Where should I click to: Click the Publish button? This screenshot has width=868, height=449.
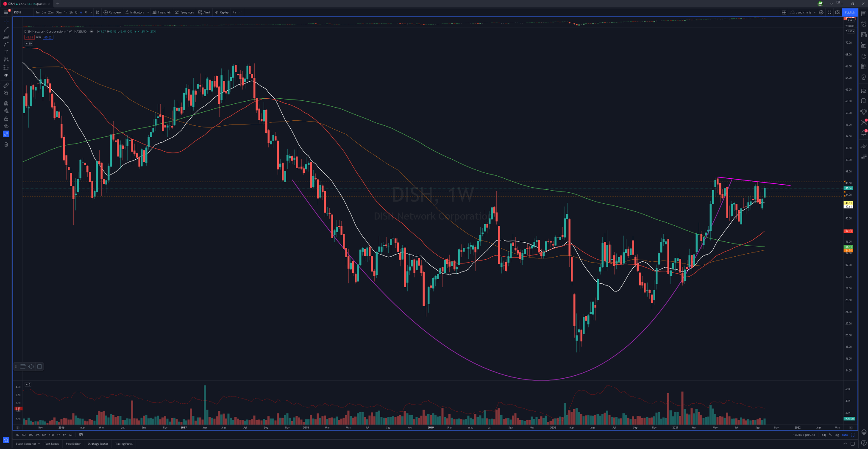click(850, 12)
